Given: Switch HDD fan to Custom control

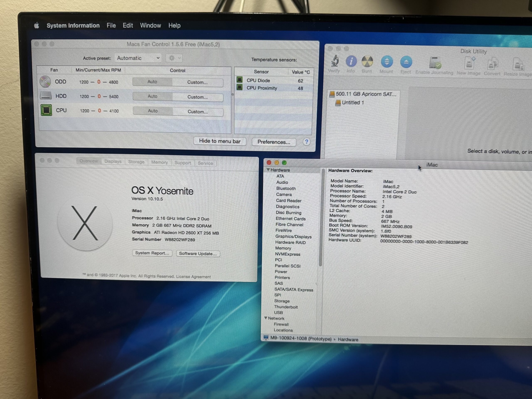Looking at the screenshot, I should [197, 97].
